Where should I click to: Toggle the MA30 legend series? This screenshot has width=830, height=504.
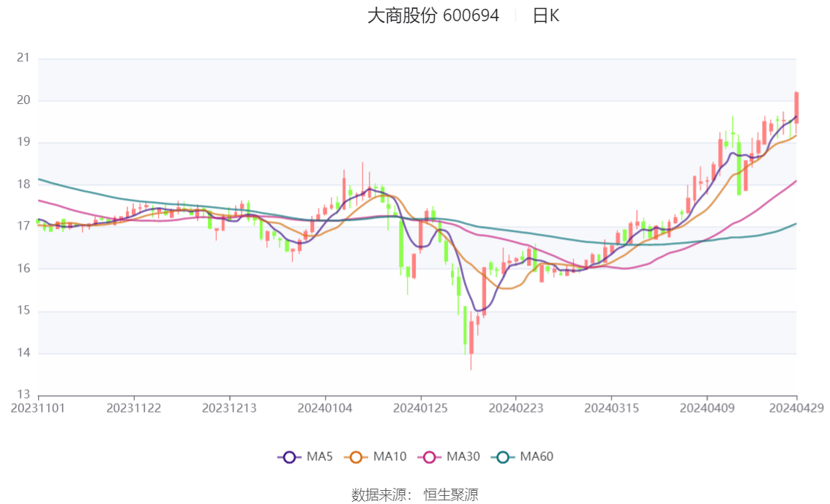449,456
